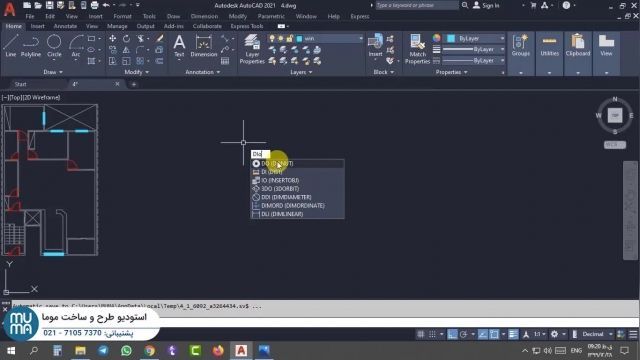640x360 pixels.
Task: Select the Circle tool
Action: (54, 45)
